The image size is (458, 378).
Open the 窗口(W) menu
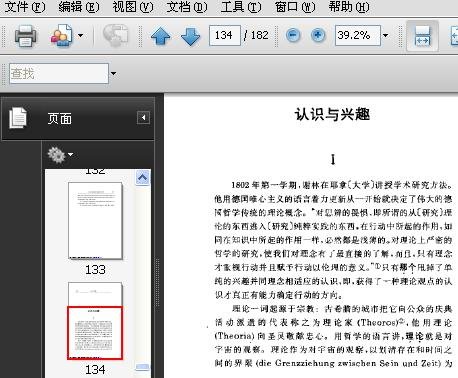click(x=295, y=7)
